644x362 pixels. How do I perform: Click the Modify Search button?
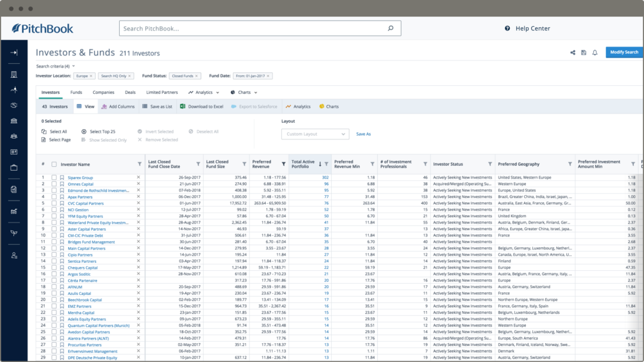(x=624, y=52)
